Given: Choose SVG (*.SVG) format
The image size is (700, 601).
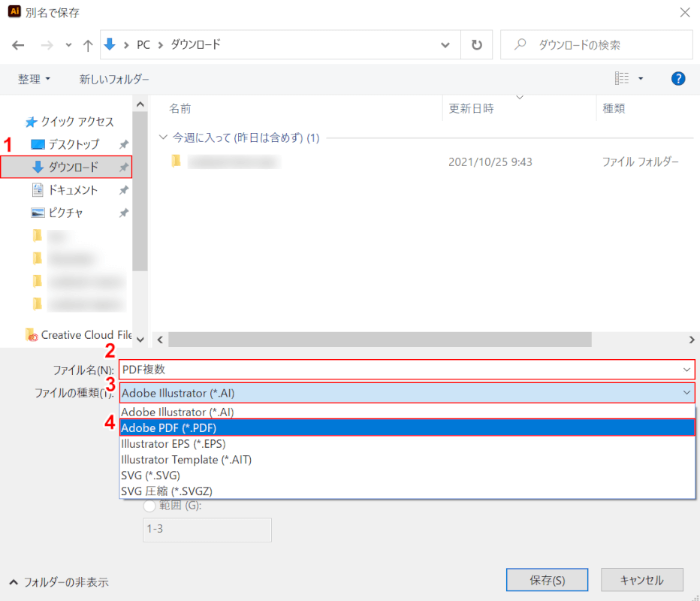Looking at the screenshot, I should (x=407, y=476).
